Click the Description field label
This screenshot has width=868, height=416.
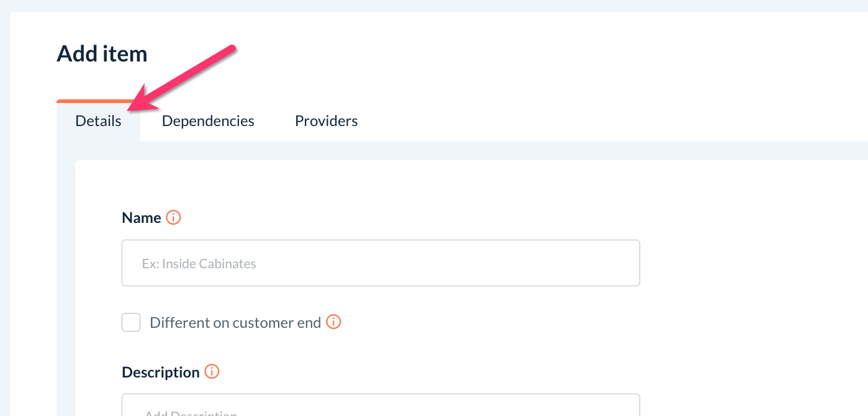tap(161, 373)
